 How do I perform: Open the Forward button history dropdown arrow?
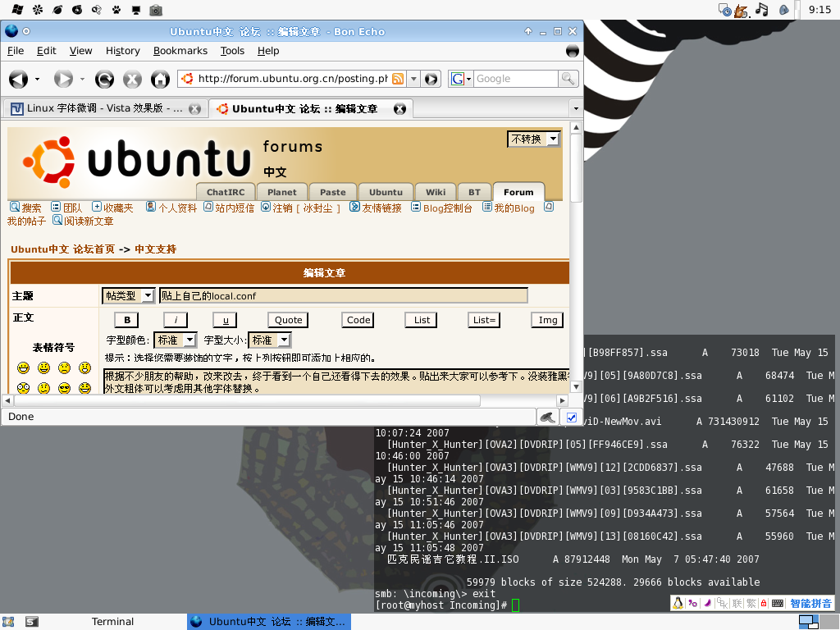click(82, 80)
